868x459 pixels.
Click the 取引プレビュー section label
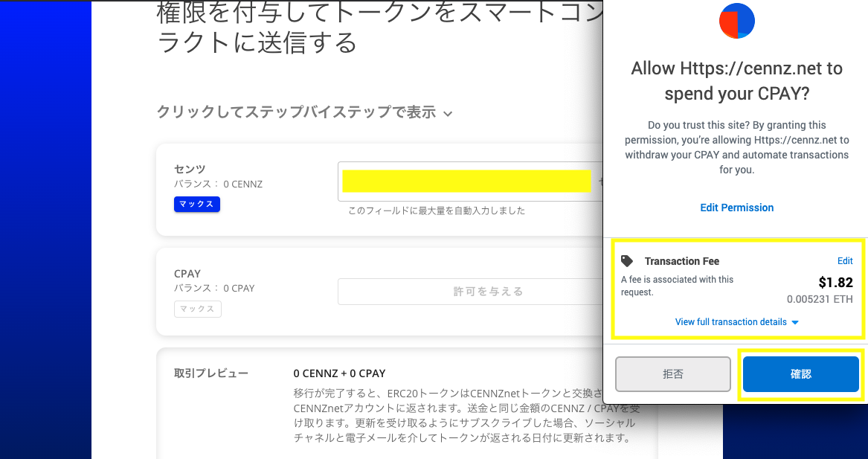[x=211, y=373]
